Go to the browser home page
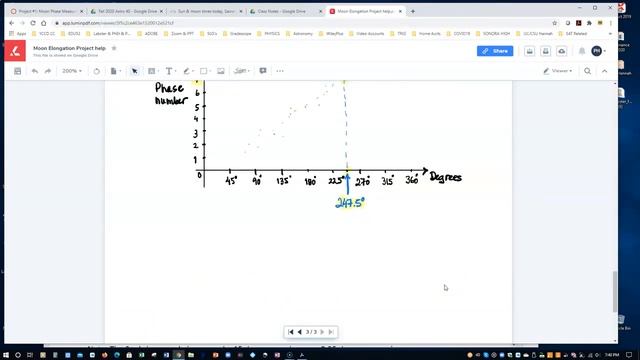Image resolution: width=640 pixels, height=360 pixels. coord(44,23)
